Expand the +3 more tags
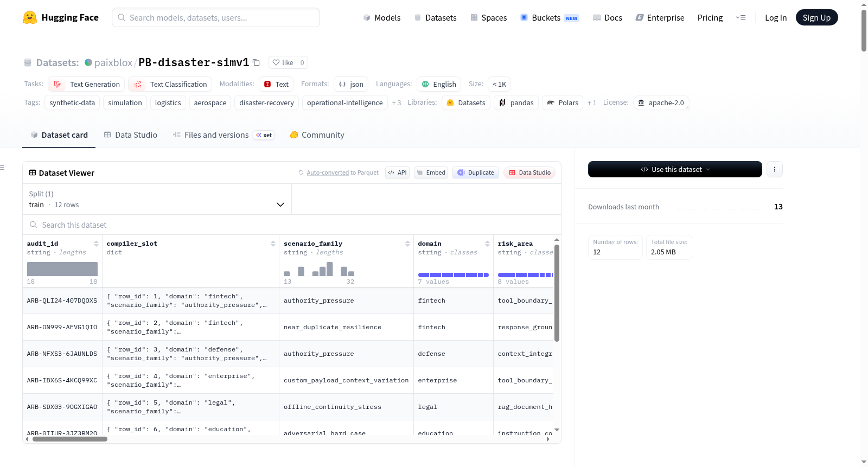The width and height of the screenshot is (868, 467). coord(397,103)
